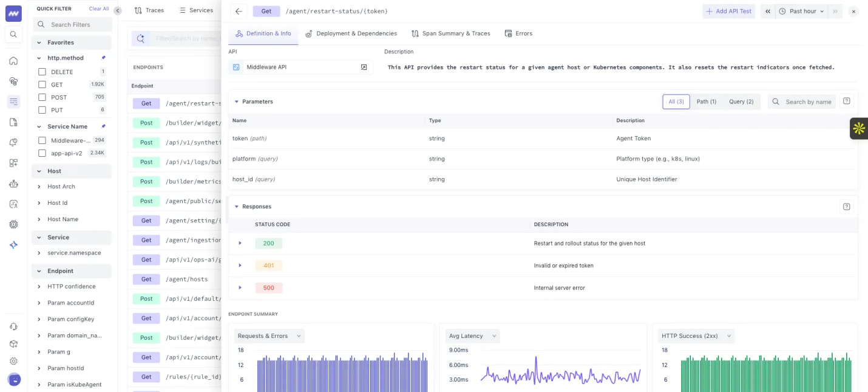Click the Search Filters input

point(73,24)
